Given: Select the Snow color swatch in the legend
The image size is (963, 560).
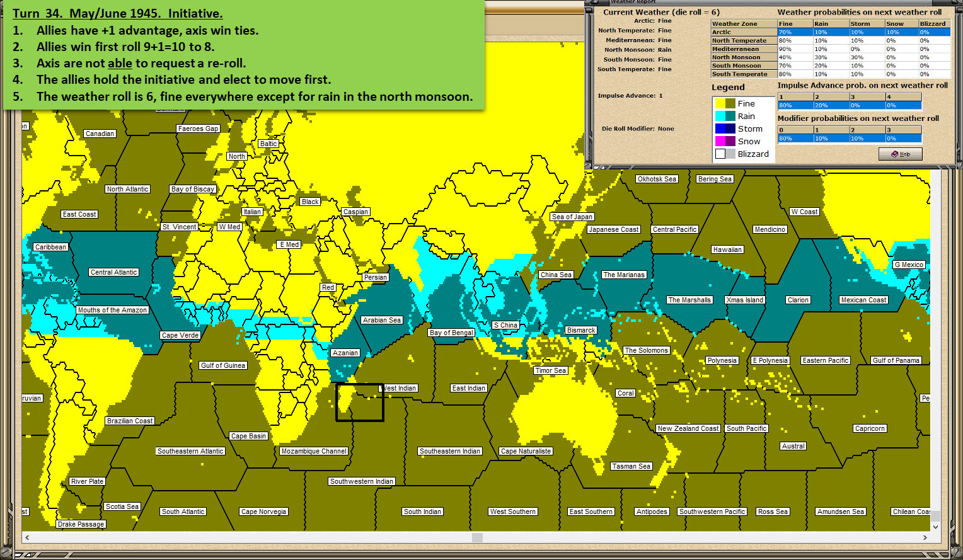Looking at the screenshot, I should (725, 141).
